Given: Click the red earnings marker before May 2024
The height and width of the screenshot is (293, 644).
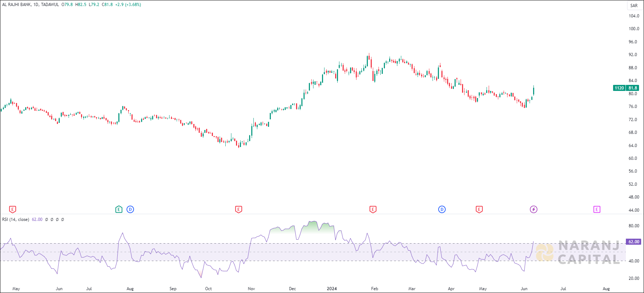Looking at the screenshot, I should click(479, 210).
